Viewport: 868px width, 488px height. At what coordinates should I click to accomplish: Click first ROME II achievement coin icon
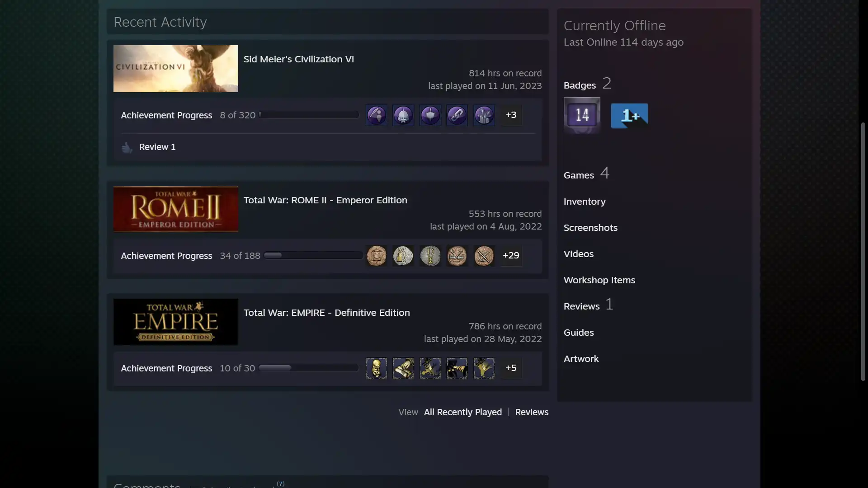376,256
